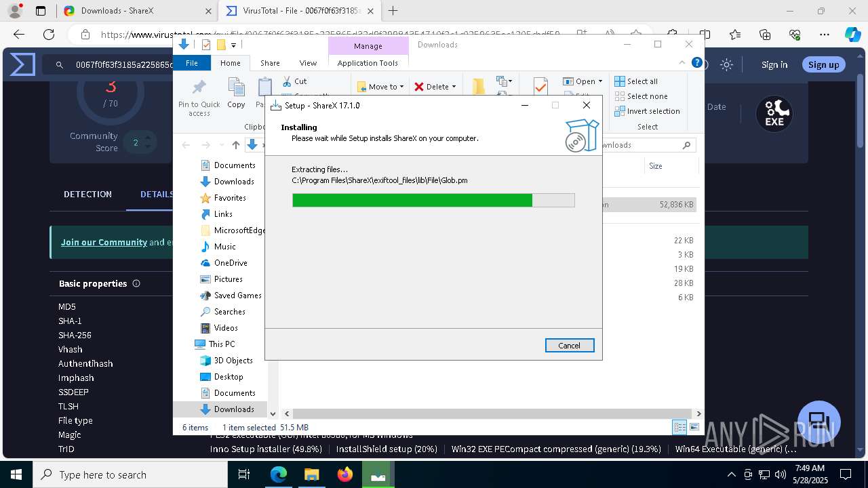Click the navigation pane scroll down arrow
Image resolution: width=868 pixels, height=488 pixels.
[x=273, y=413]
